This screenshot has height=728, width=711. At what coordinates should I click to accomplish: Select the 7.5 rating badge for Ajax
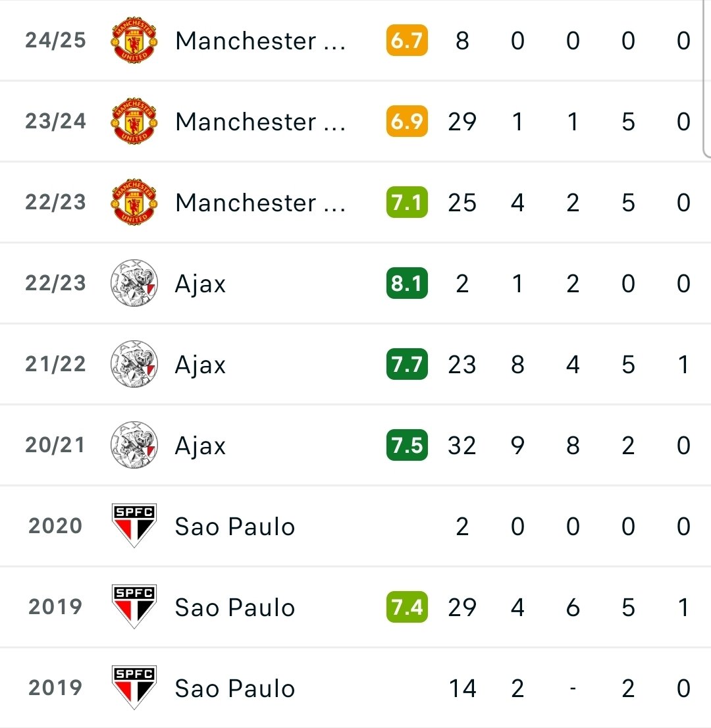click(x=407, y=445)
